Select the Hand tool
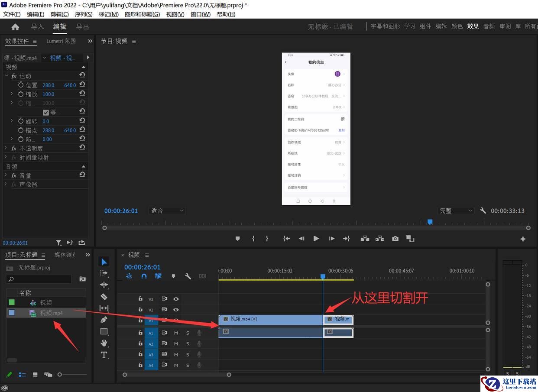Image resolution: width=538 pixels, height=392 pixels. pos(104,343)
